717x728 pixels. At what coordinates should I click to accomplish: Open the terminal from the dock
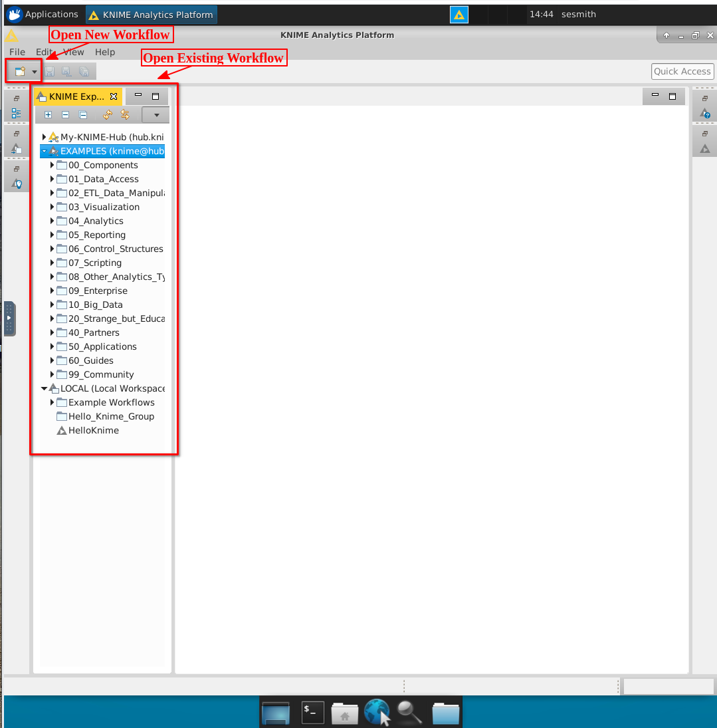[312, 711]
